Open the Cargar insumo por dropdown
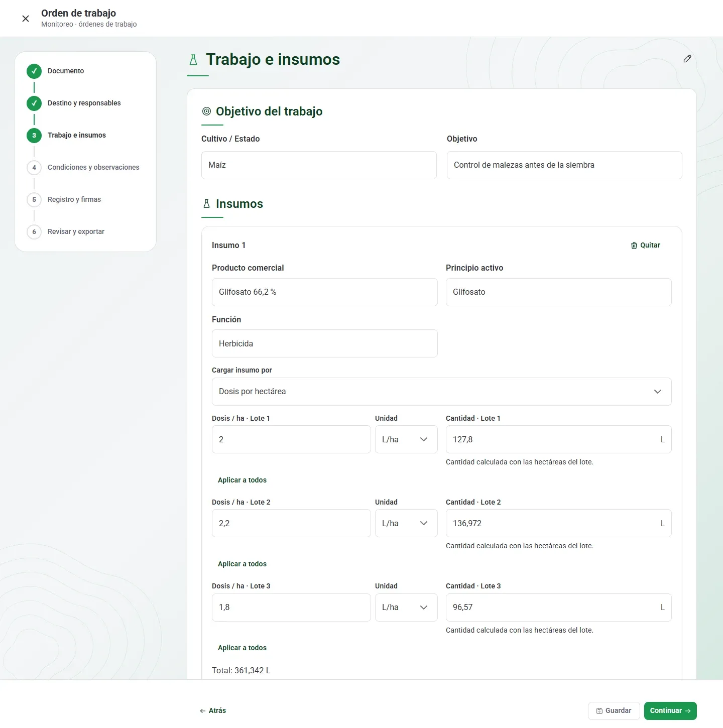Screen dimensions: 723x728 click(441, 392)
